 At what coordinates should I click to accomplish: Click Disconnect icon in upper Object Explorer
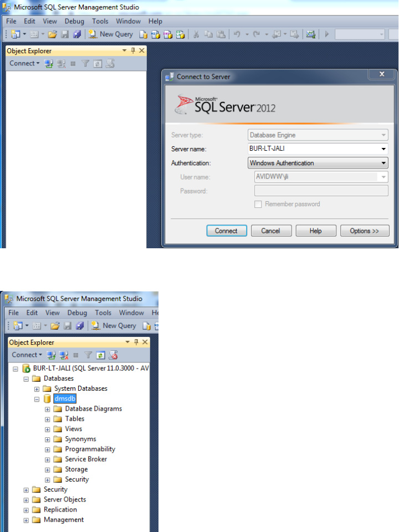61,63
